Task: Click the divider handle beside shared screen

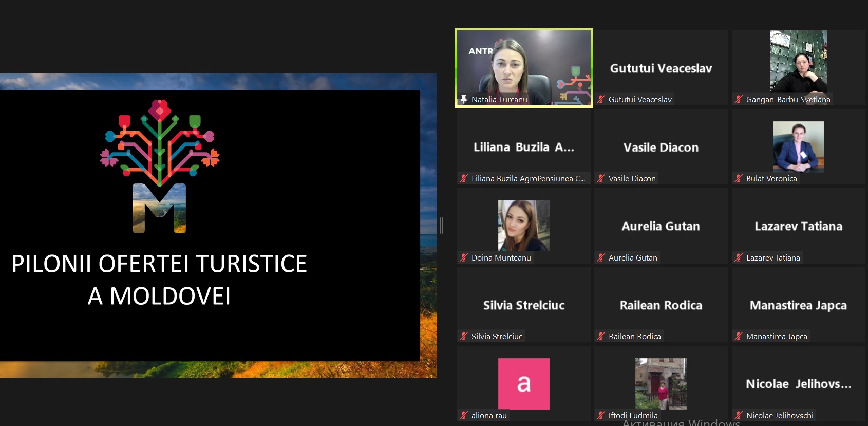Action: point(441,225)
